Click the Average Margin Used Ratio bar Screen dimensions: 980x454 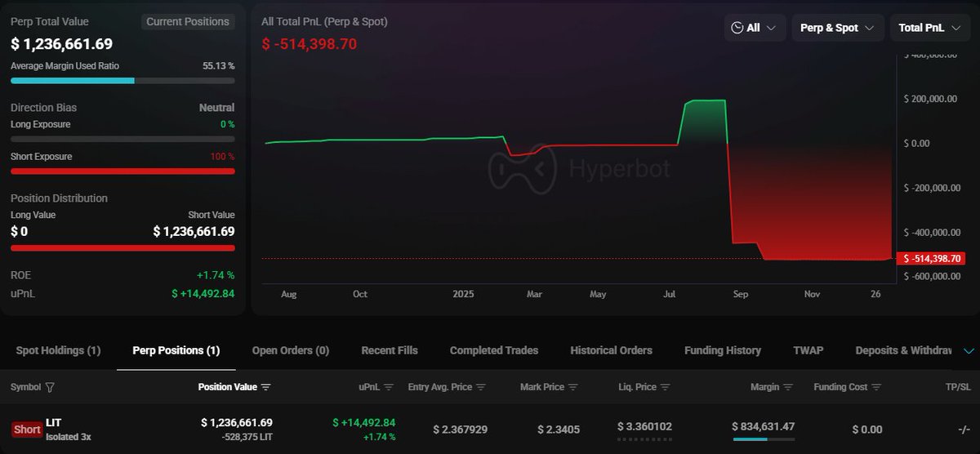coord(122,81)
